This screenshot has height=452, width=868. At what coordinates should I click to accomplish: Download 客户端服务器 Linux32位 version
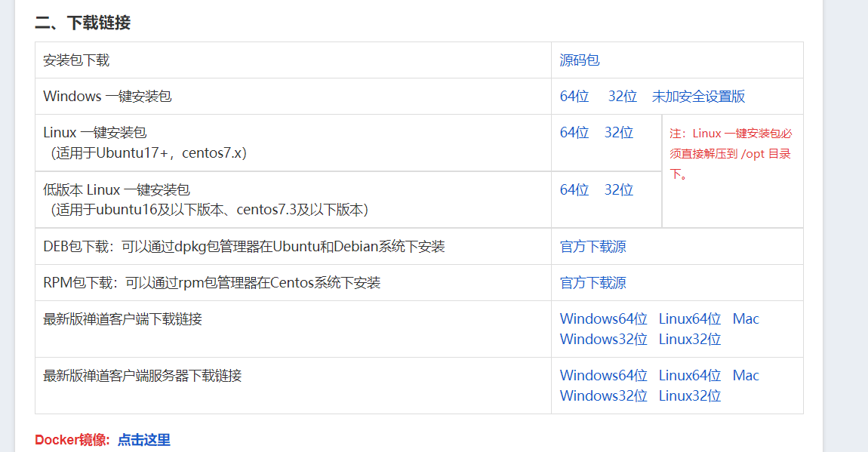[x=690, y=396]
